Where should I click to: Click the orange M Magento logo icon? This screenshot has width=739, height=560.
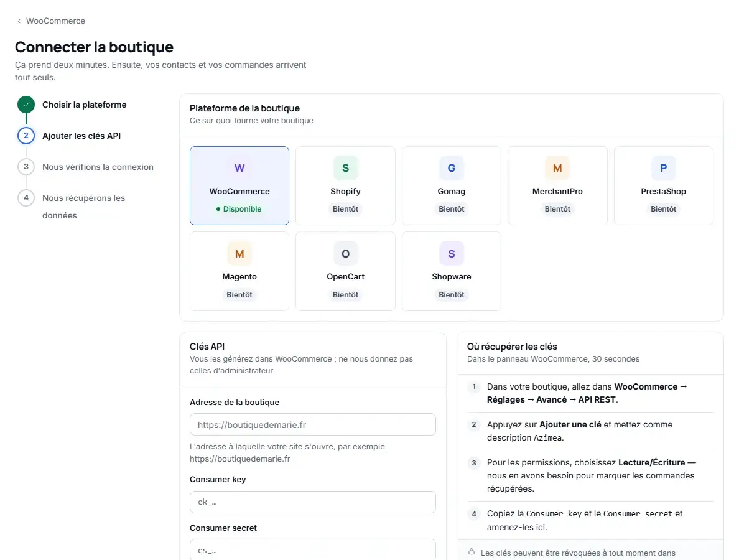(x=239, y=254)
